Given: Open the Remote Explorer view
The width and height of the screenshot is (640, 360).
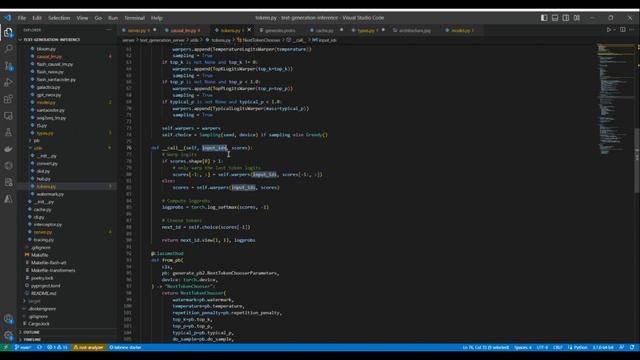Looking at the screenshot, I should (8, 116).
